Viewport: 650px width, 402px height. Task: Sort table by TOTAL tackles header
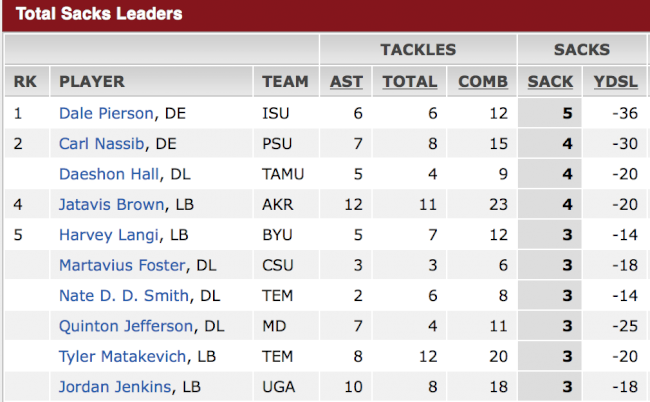coord(410,82)
